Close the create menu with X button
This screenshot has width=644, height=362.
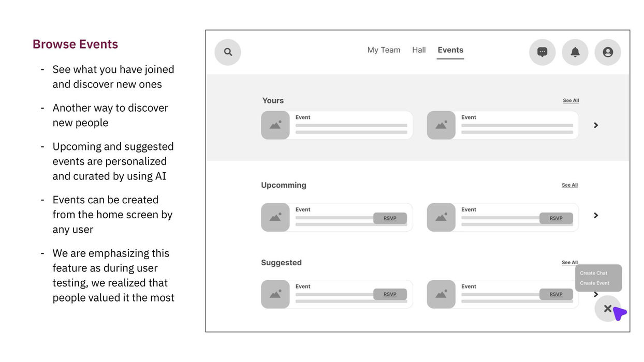608,309
